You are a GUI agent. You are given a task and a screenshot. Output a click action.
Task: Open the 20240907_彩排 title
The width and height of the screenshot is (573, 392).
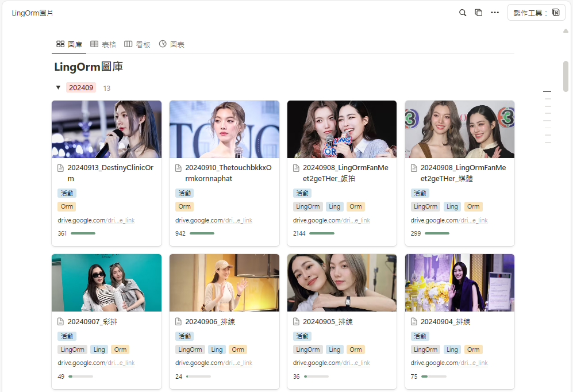pyautogui.click(x=92, y=321)
